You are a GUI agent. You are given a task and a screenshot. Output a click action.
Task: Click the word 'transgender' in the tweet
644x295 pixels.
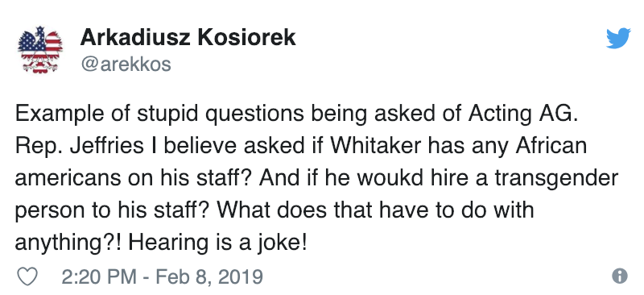click(x=556, y=179)
